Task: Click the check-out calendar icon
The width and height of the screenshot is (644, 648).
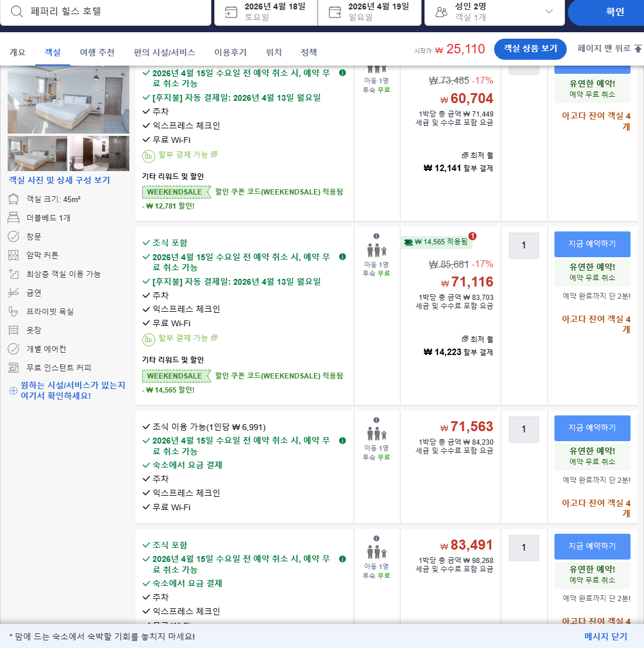Action: tap(335, 12)
